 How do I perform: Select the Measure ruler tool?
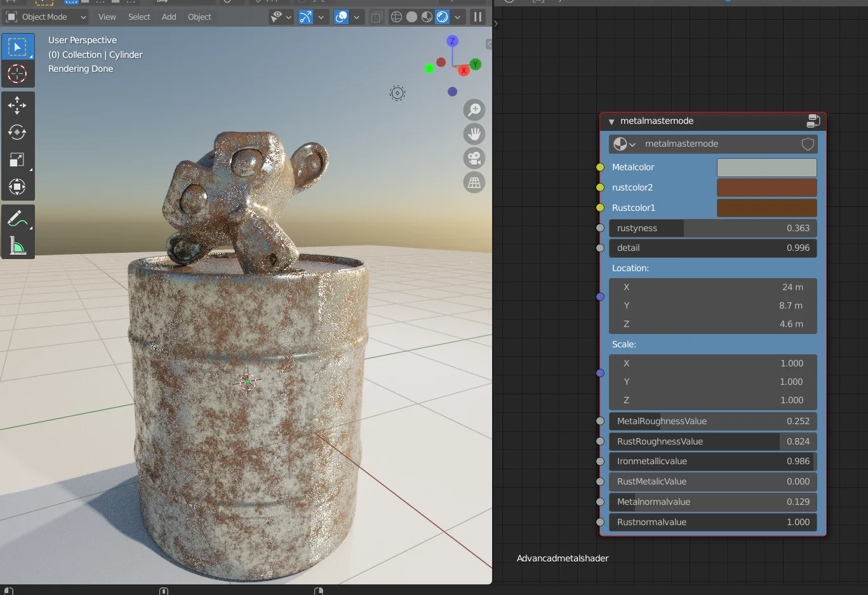17,246
